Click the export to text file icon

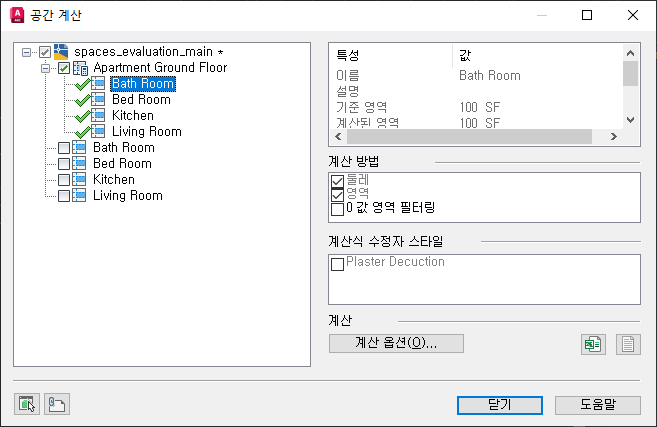point(628,344)
